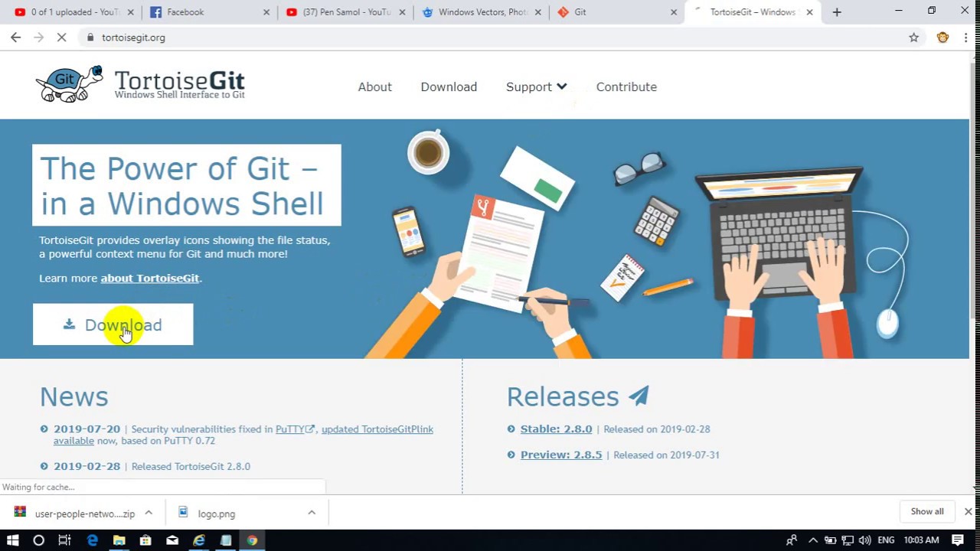Open the notepad-like app on the taskbar
Screen dimensions: 980x551
pyautogui.click(x=226, y=540)
